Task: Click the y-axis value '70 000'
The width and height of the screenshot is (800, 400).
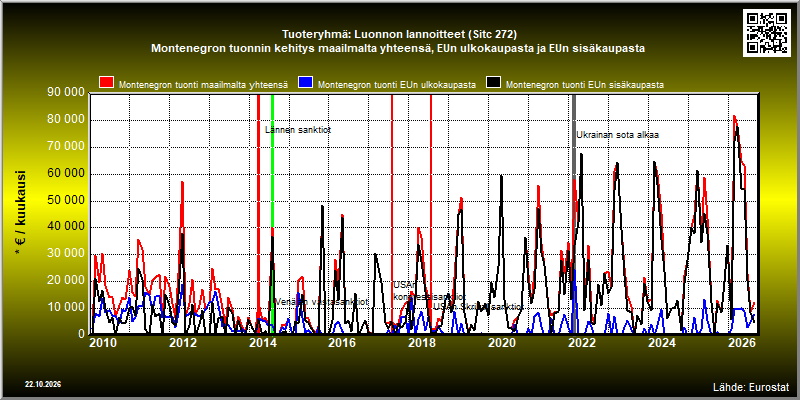Action: pyautogui.click(x=66, y=147)
